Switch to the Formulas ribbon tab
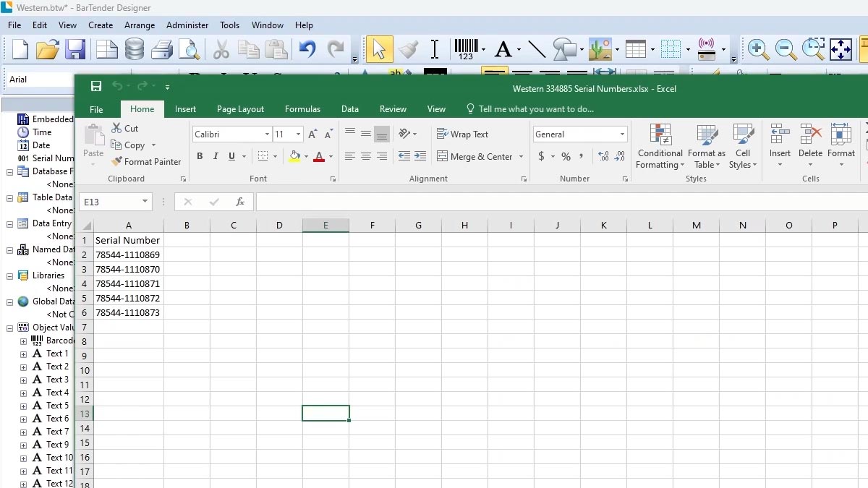868x488 pixels. (302, 109)
